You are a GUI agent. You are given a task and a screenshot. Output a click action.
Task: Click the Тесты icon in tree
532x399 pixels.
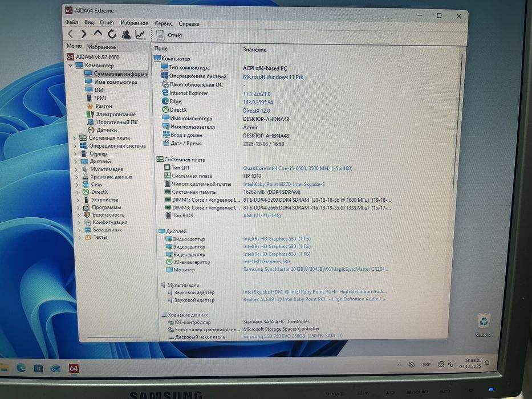[x=88, y=237]
